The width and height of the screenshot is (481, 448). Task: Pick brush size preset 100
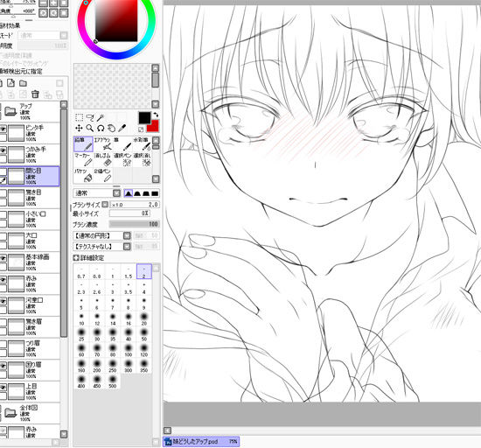129,350
